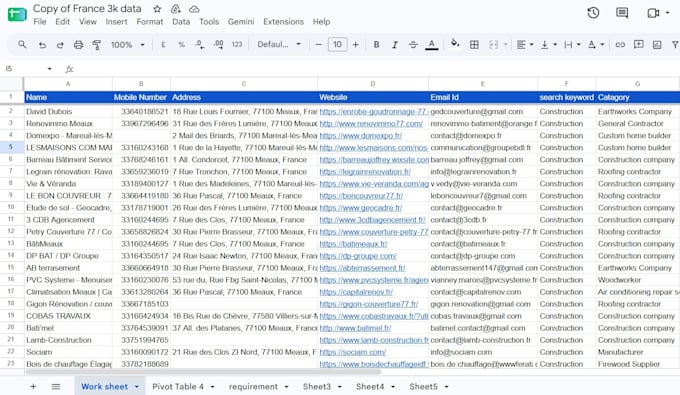Open the comments panel icon
This screenshot has height=395, width=680.
pos(622,13)
